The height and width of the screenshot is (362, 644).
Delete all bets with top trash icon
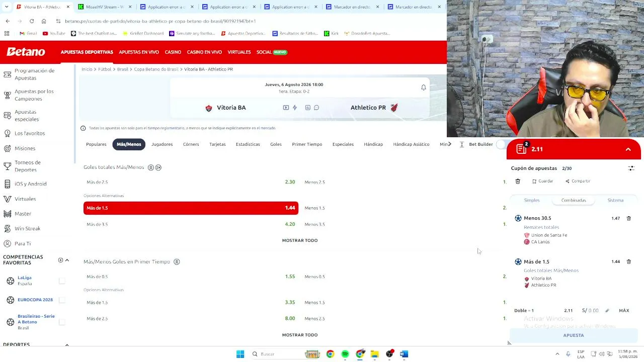pyautogui.click(x=518, y=181)
